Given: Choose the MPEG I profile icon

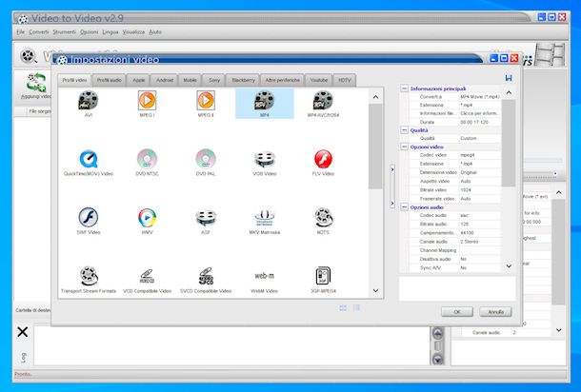Looking at the screenshot, I should point(147,100).
